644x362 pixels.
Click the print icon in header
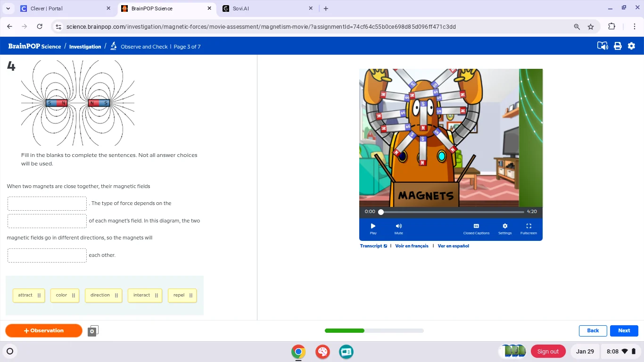618,46
